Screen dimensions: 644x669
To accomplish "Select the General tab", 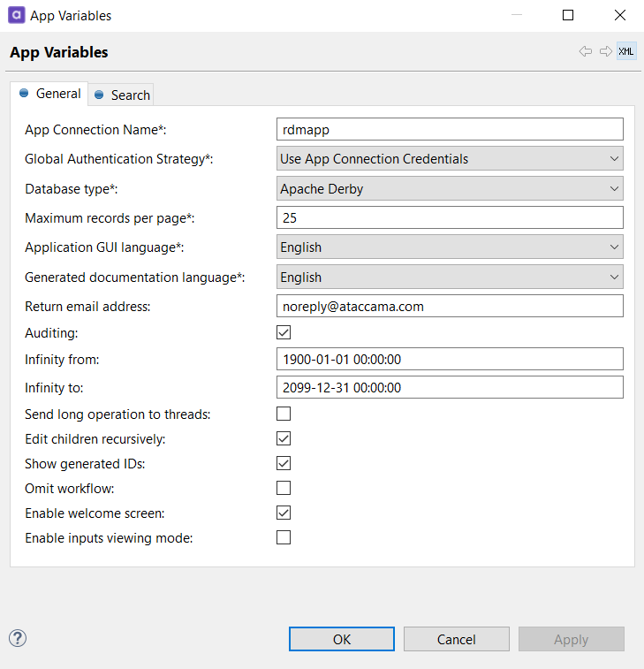I will pyautogui.click(x=50, y=94).
